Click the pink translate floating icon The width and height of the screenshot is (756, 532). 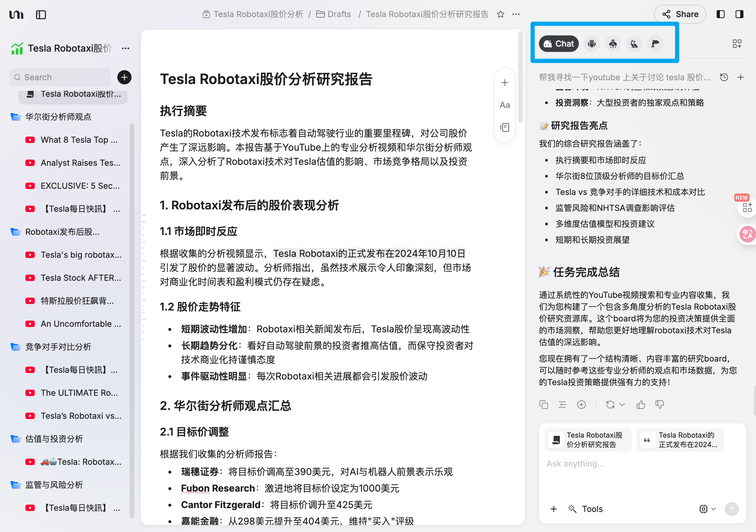tap(747, 234)
